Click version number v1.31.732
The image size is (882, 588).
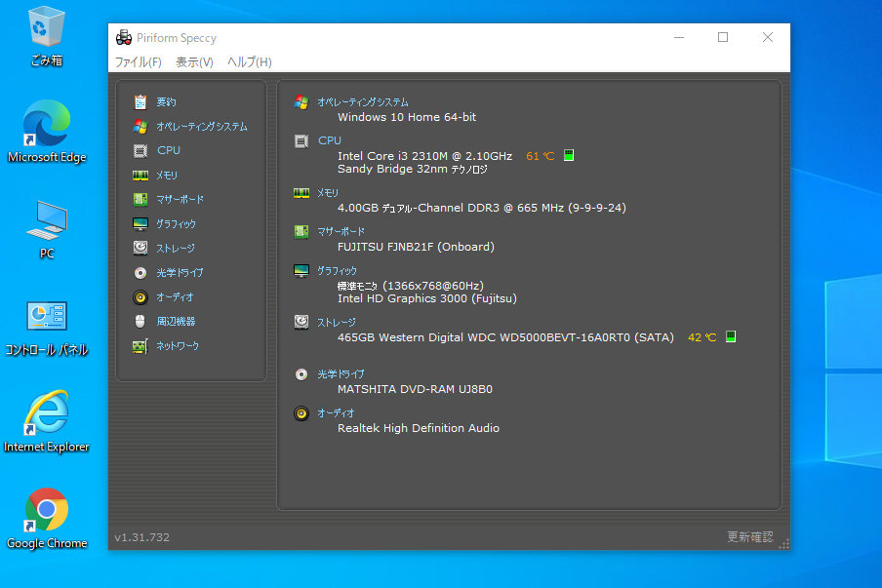(141, 537)
